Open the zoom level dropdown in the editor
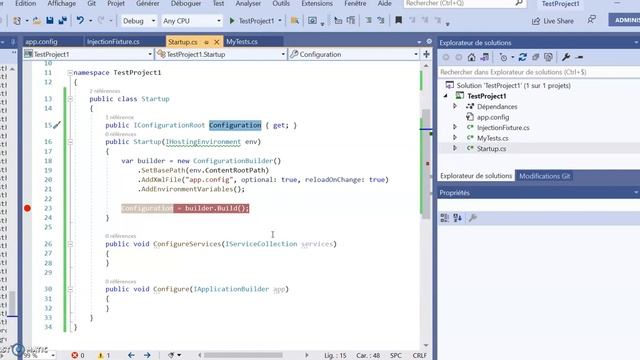The width and height of the screenshot is (640, 360). (x=53, y=356)
